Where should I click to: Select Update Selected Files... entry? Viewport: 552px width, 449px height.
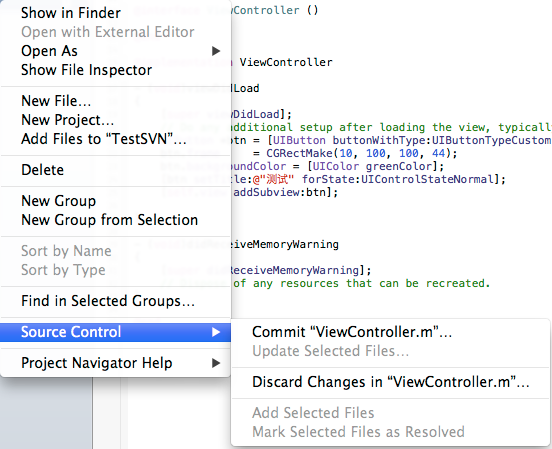[x=390, y=351]
